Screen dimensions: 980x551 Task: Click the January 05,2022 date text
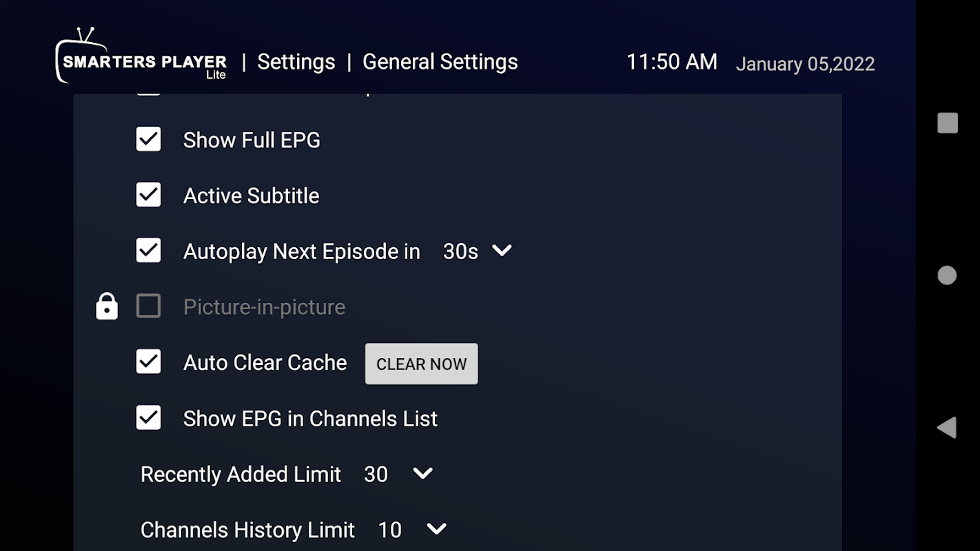point(806,64)
